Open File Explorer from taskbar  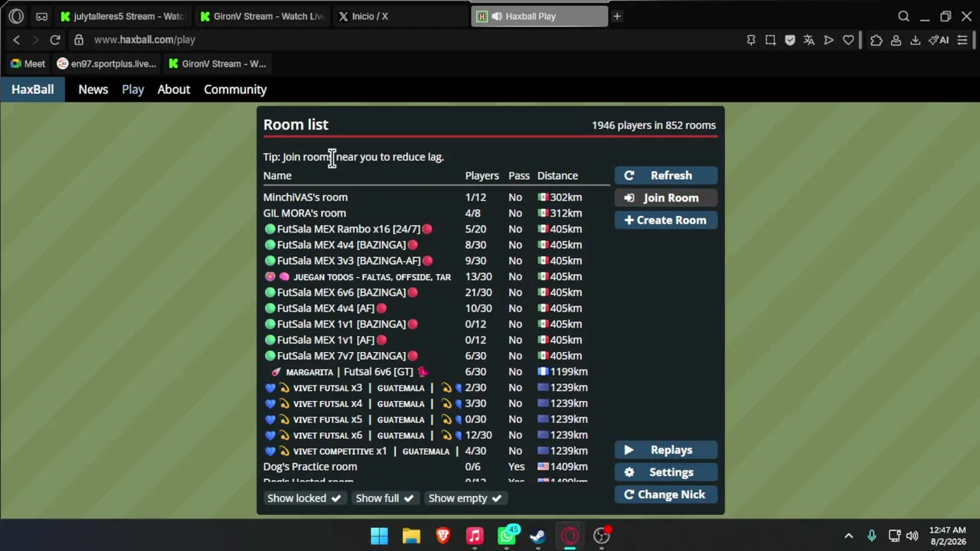pos(411,536)
